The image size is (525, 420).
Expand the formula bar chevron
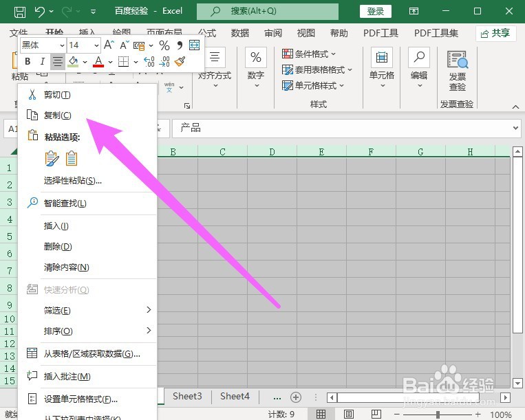point(515,128)
